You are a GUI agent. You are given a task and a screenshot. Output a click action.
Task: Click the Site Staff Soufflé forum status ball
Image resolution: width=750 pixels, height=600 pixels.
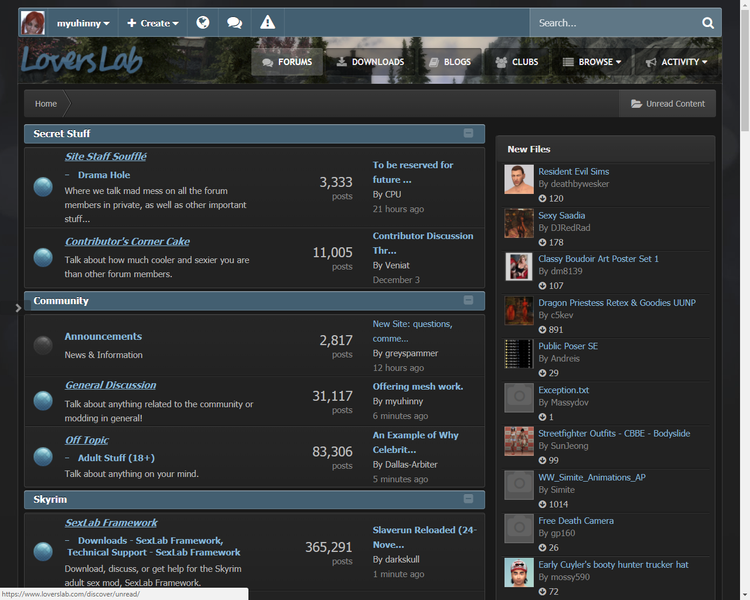point(43,187)
